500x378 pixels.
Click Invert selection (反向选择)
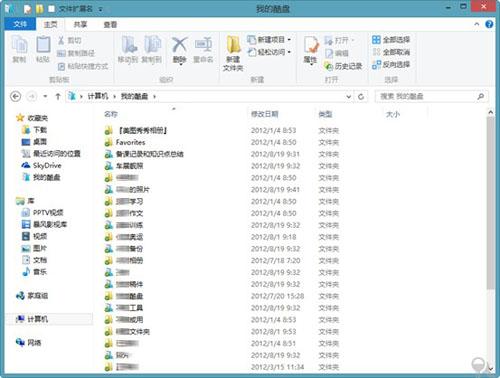391,64
